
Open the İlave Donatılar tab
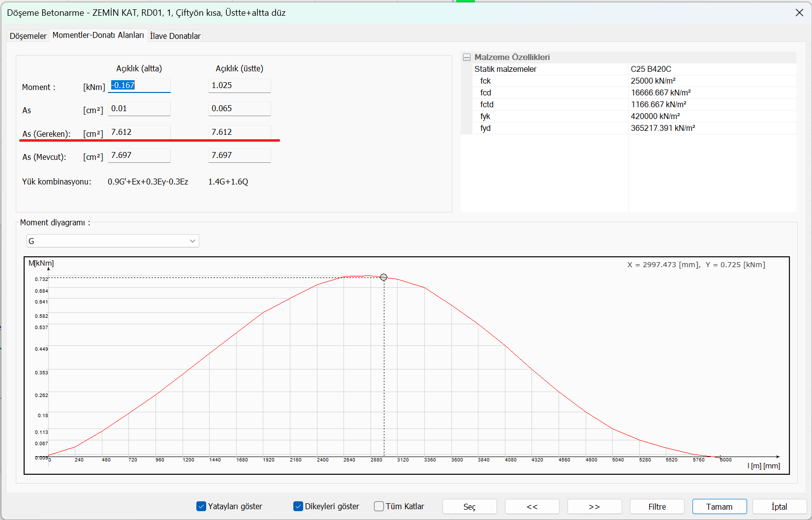click(x=175, y=36)
